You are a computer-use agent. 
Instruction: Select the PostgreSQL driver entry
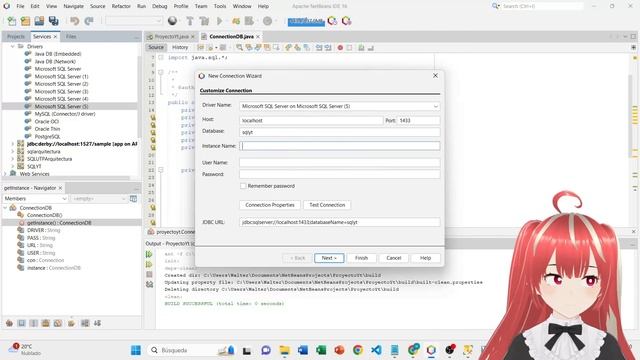coord(47,136)
